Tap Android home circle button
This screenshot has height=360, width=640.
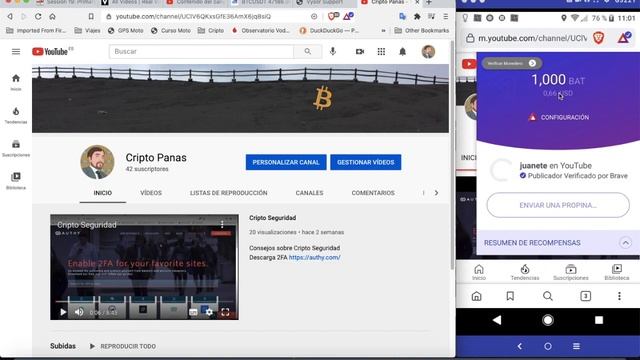[548, 320]
